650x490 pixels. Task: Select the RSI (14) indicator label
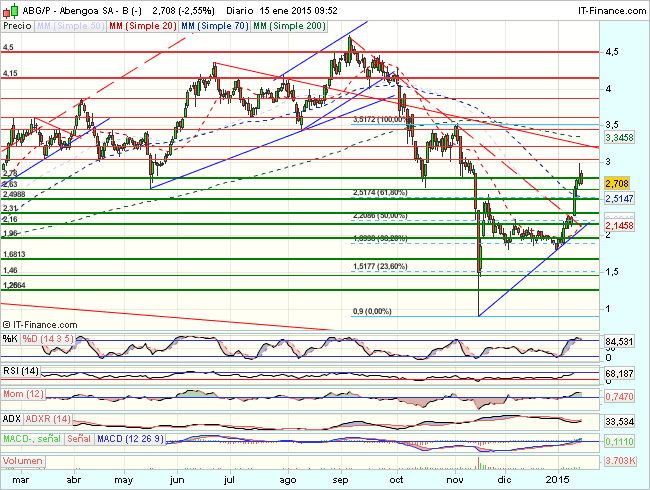click(21, 371)
